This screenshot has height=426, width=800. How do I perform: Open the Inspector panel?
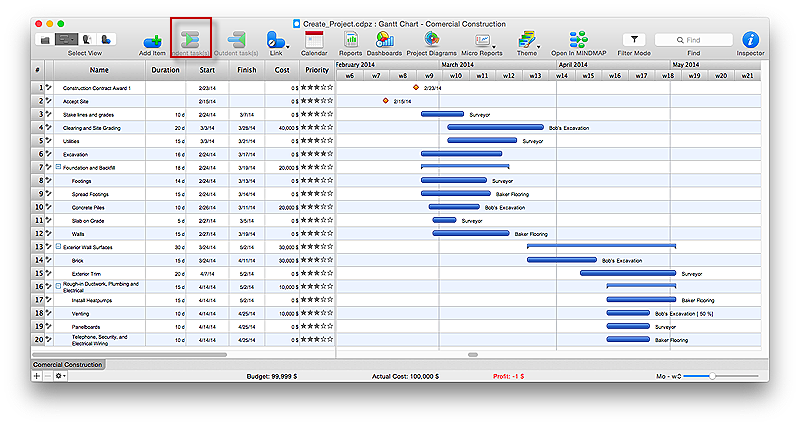(750, 39)
